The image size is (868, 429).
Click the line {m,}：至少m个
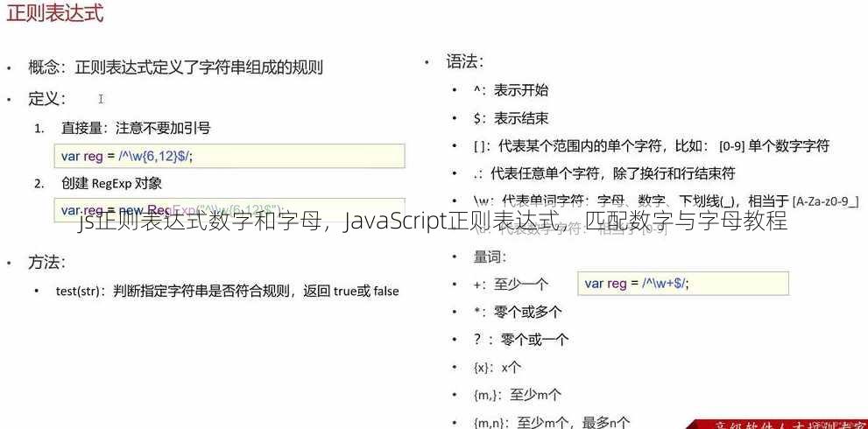click(x=518, y=395)
